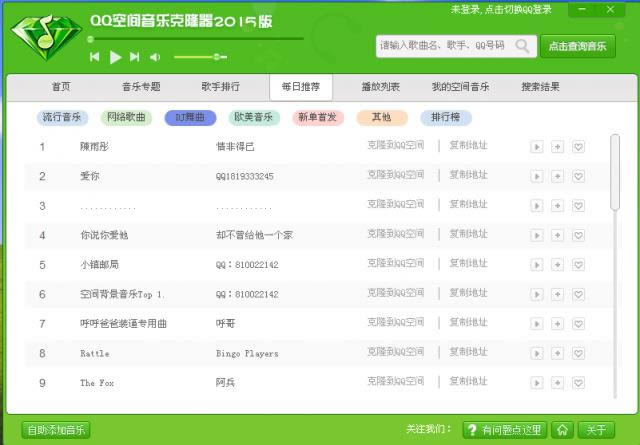640x445 pixels.
Task: Add song 2 爱你 to playlist
Action: (558, 176)
